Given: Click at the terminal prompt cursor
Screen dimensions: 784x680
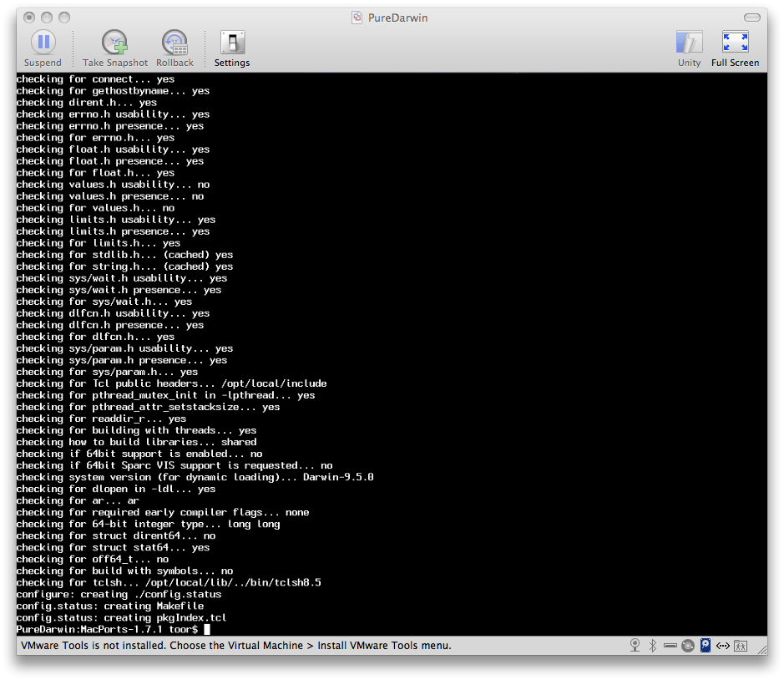Looking at the screenshot, I should click(207, 630).
